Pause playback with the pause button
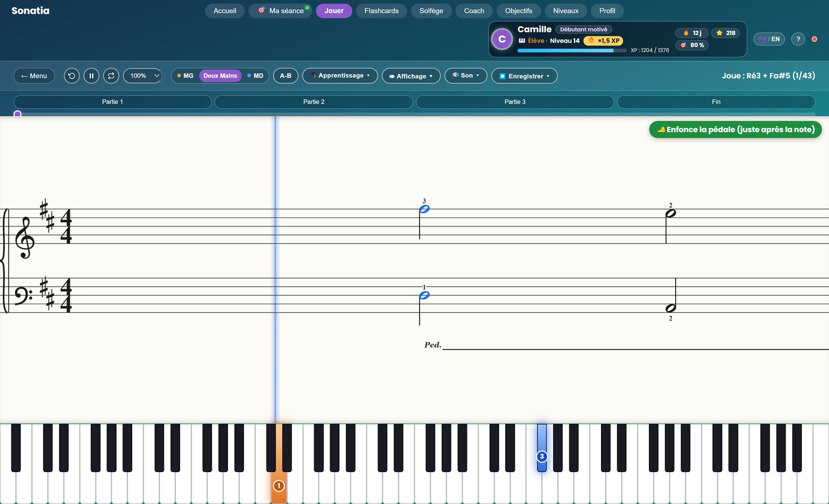Image resolution: width=829 pixels, height=504 pixels. (x=91, y=75)
